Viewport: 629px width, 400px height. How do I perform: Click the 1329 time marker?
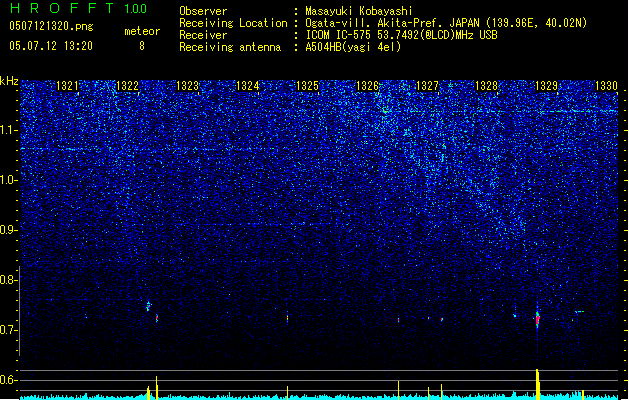[x=547, y=86]
